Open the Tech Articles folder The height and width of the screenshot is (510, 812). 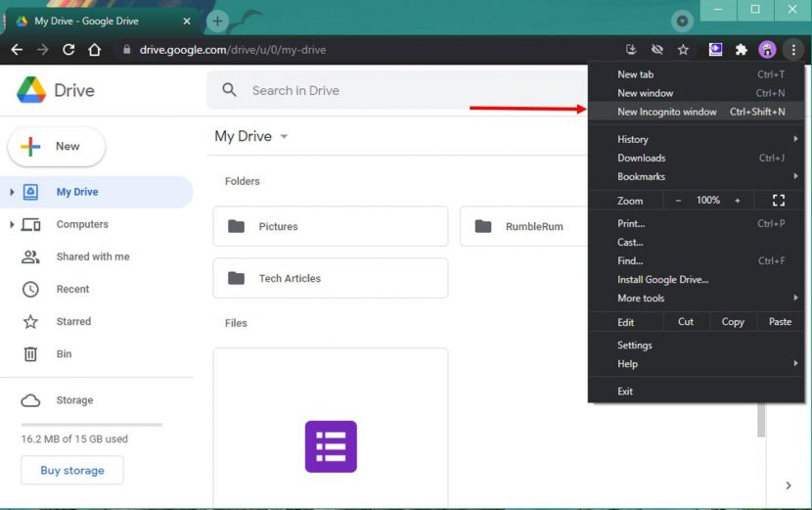pyautogui.click(x=331, y=278)
